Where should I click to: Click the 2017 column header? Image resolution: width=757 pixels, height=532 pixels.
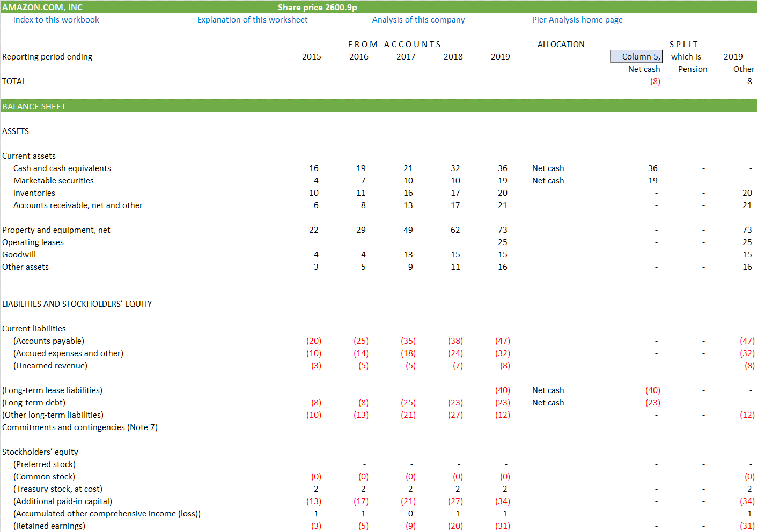[406, 57]
